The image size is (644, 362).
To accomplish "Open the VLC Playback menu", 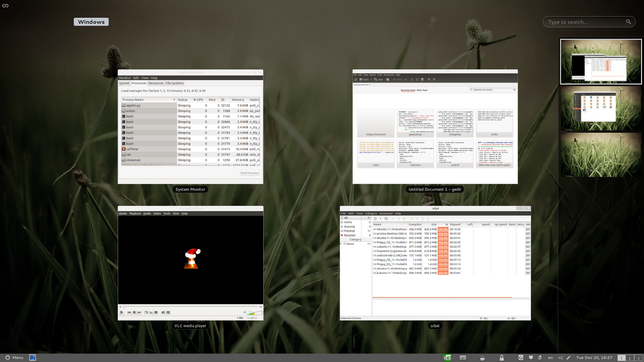I will (135, 214).
